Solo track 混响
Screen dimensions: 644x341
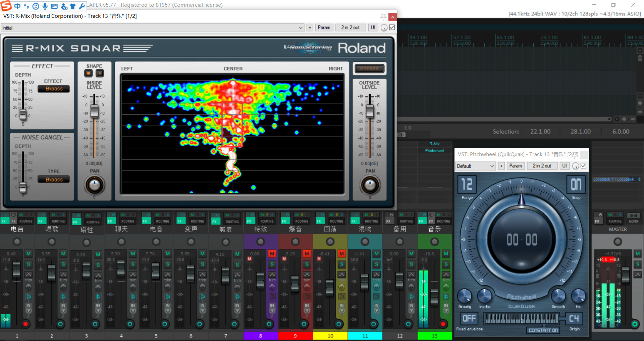(377, 264)
